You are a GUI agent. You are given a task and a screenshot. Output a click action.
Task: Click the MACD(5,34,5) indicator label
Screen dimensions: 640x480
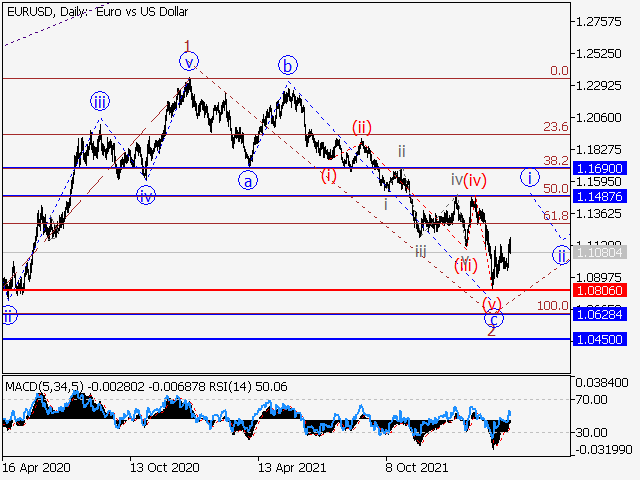click(x=44, y=386)
